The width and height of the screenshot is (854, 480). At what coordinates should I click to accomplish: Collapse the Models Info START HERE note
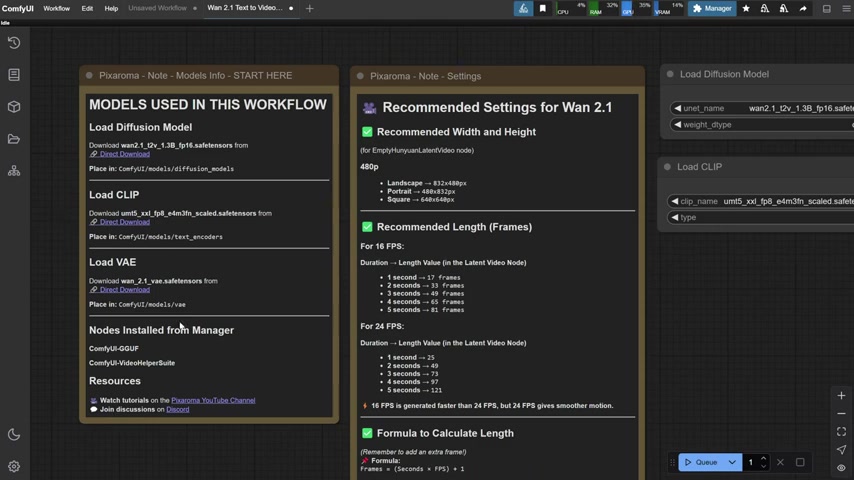(89, 76)
